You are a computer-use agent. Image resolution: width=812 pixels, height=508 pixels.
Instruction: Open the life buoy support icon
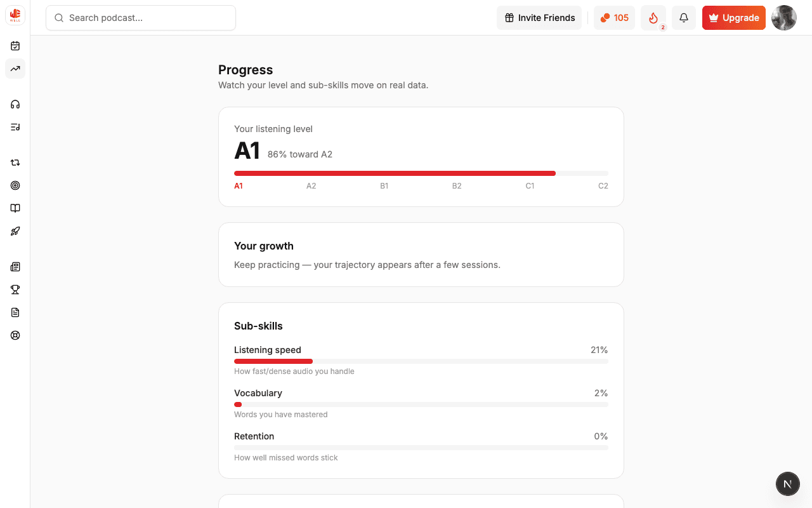click(15, 335)
